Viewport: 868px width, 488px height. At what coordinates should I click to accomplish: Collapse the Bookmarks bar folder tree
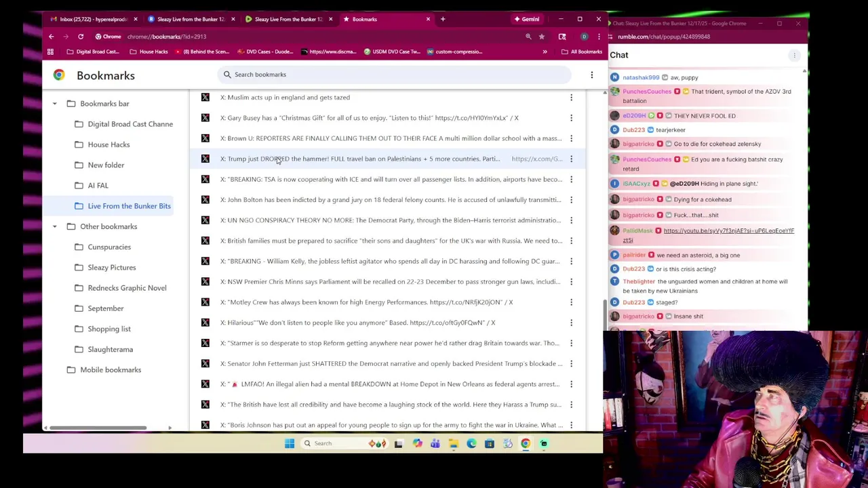point(54,104)
